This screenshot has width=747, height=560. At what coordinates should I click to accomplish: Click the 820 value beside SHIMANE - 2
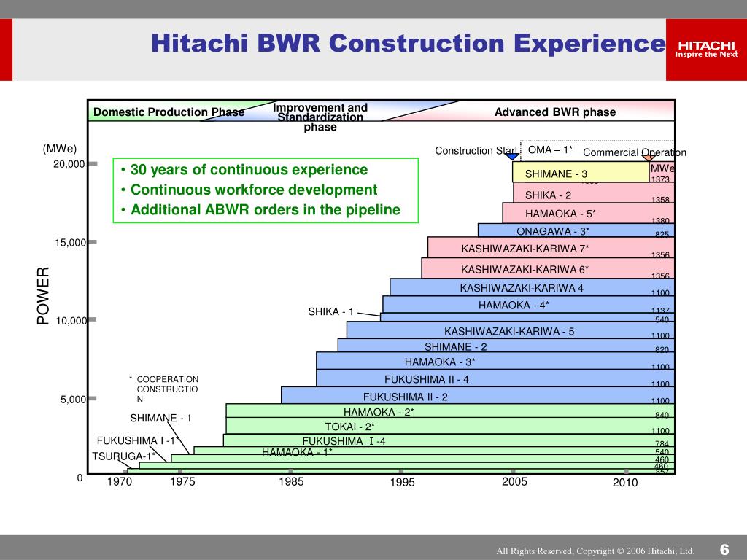click(662, 349)
